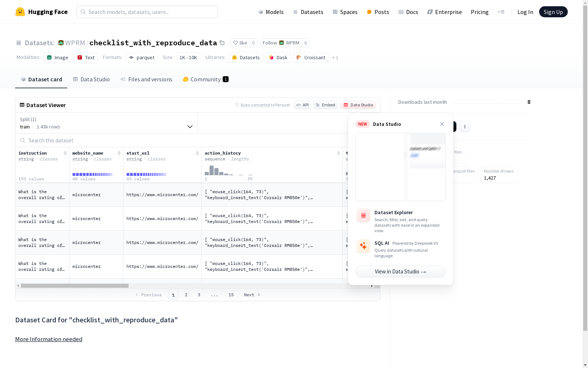Follow the WPRM organization

coord(281,43)
